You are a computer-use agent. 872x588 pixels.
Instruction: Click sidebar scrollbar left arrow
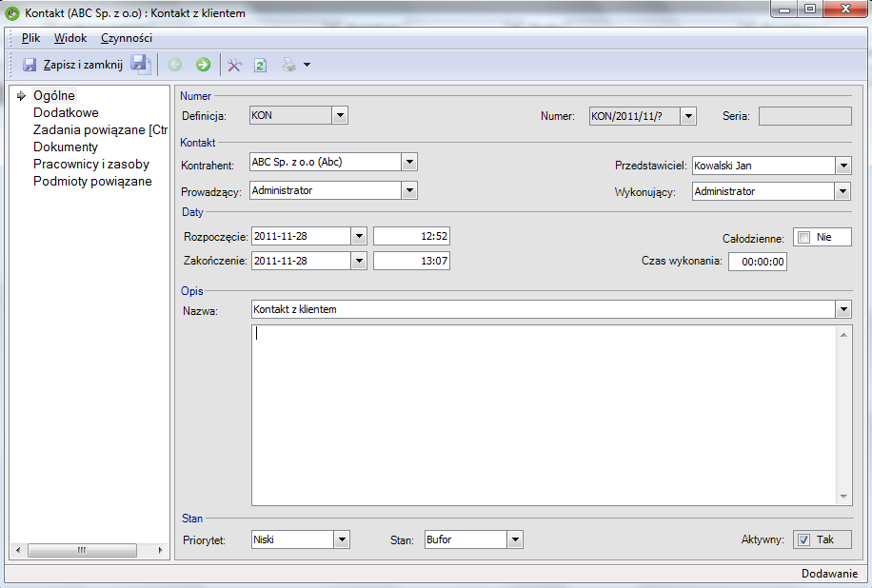click(x=18, y=550)
